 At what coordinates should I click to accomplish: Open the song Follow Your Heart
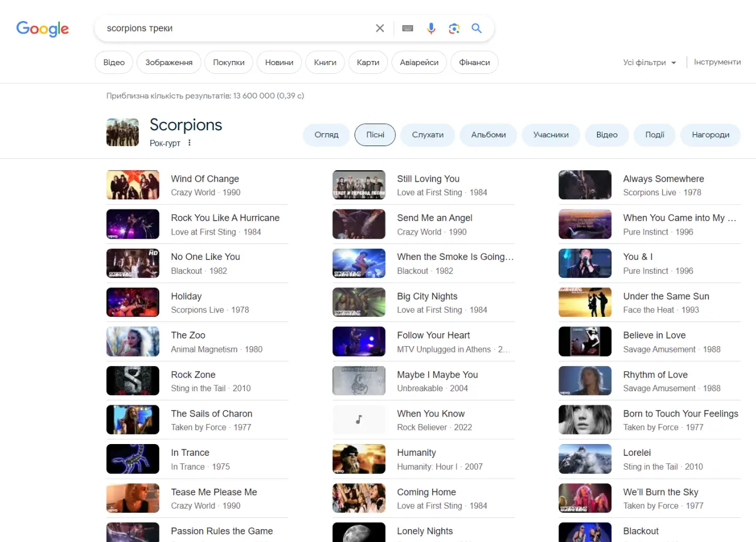coord(424,341)
